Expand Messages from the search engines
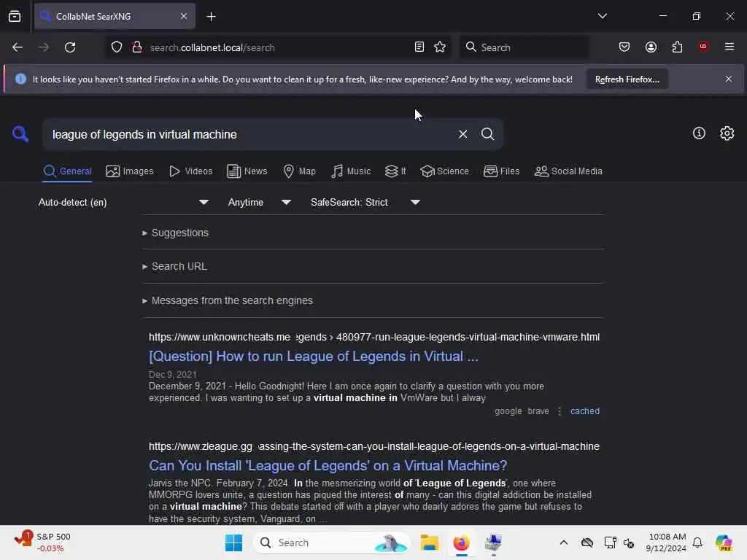This screenshot has width=747, height=560. click(x=228, y=301)
